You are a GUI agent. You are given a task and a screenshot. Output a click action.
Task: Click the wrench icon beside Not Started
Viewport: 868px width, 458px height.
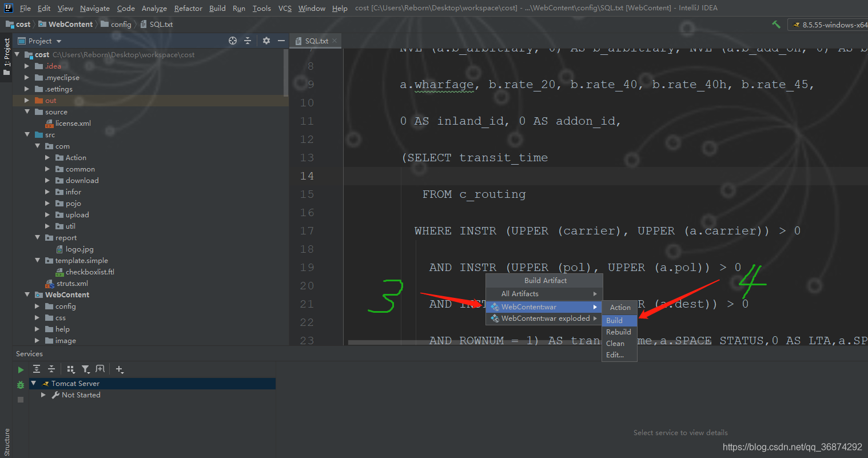point(56,395)
